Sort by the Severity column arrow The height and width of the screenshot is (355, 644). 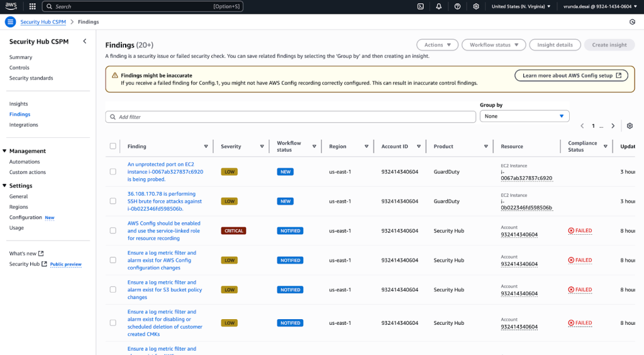(x=262, y=147)
